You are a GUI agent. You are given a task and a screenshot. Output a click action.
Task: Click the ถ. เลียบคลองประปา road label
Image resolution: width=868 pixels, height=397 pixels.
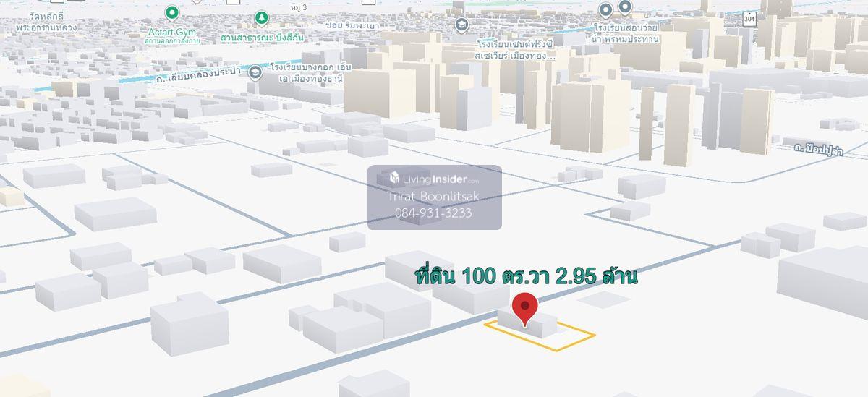pyautogui.click(x=197, y=74)
